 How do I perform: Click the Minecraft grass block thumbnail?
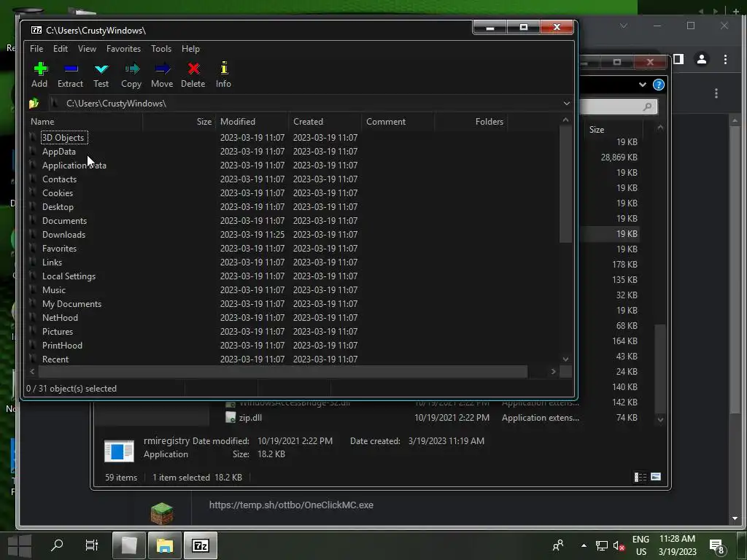click(162, 513)
